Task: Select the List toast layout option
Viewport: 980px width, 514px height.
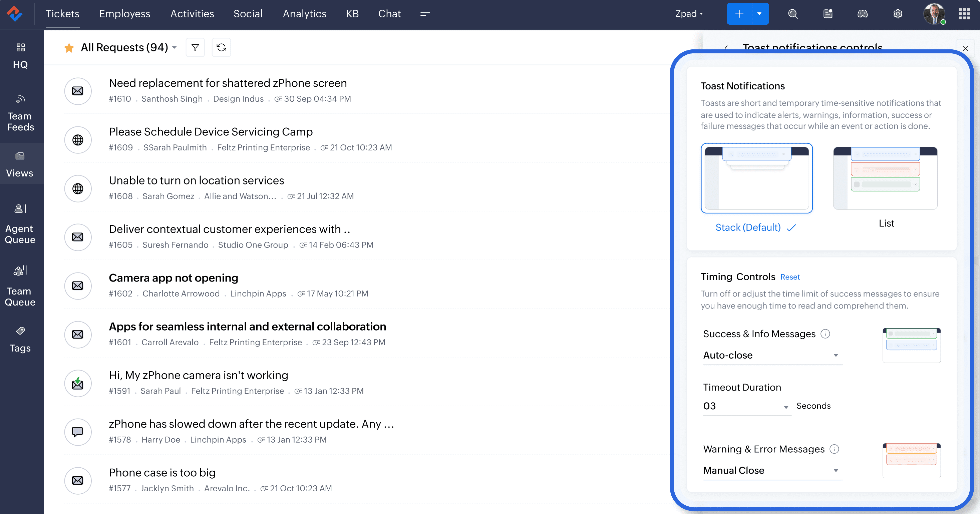Action: coord(885,178)
